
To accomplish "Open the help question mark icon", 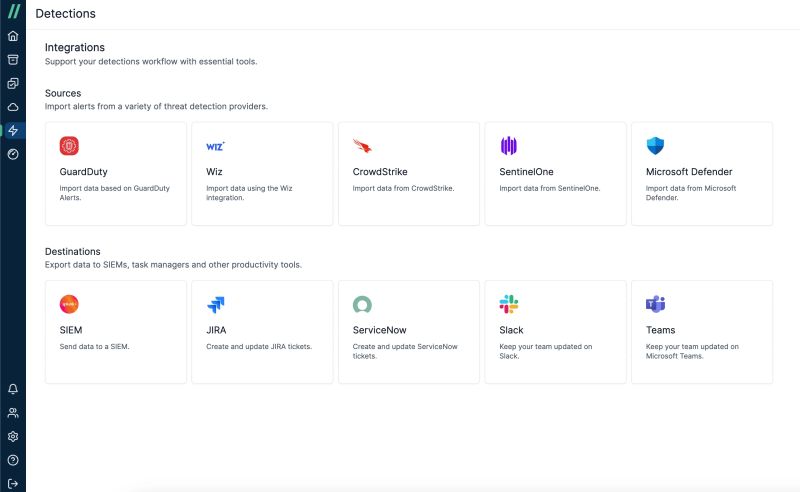I will (x=13, y=460).
